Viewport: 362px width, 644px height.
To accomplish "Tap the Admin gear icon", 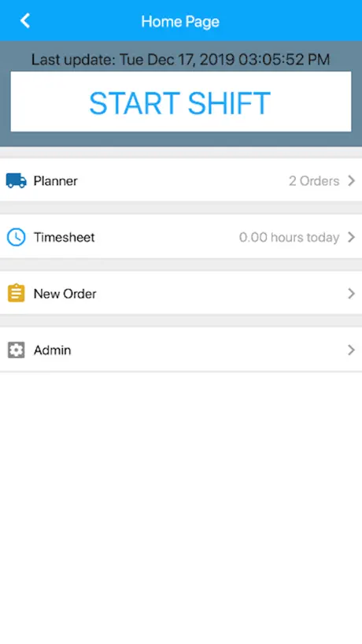I will 17,350.
